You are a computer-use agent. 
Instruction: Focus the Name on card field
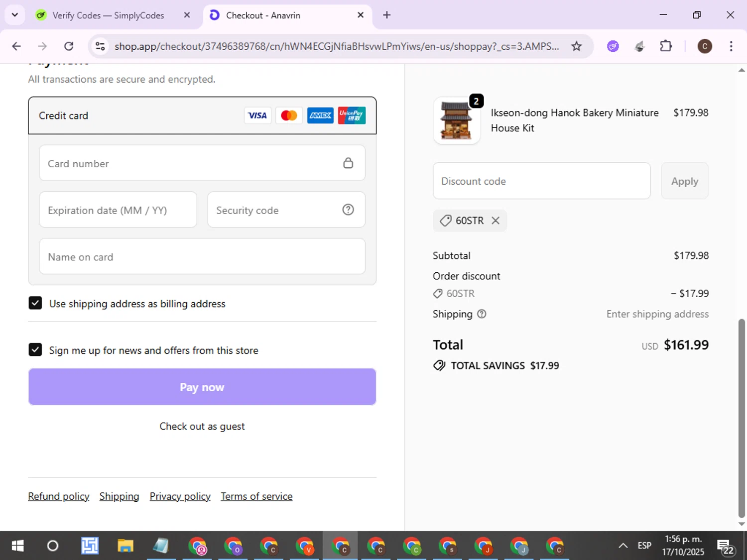pyautogui.click(x=202, y=257)
